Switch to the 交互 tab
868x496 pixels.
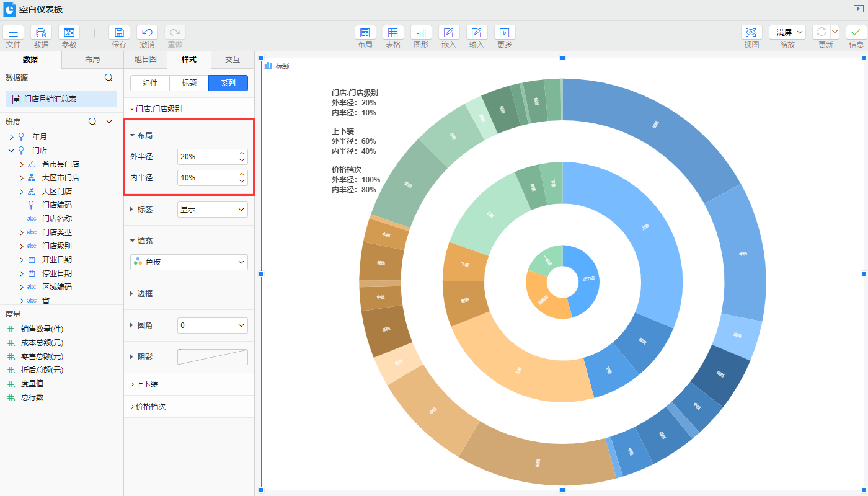(x=232, y=60)
